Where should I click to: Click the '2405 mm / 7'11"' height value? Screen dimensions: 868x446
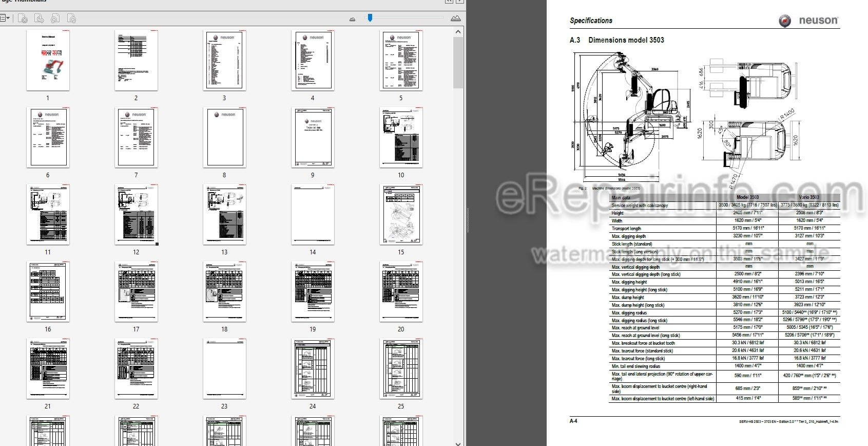[x=747, y=212]
